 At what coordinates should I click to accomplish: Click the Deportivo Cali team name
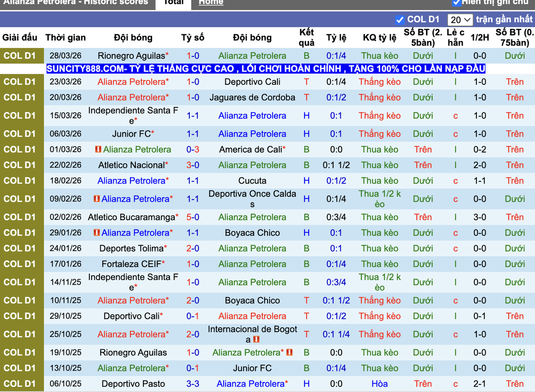(252, 82)
